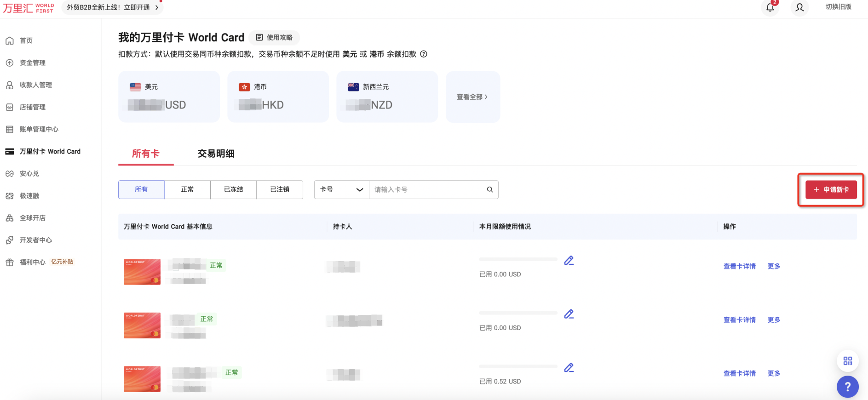The image size is (868, 400).
Task: Click the 福利中心 gift icon
Action: [10, 262]
